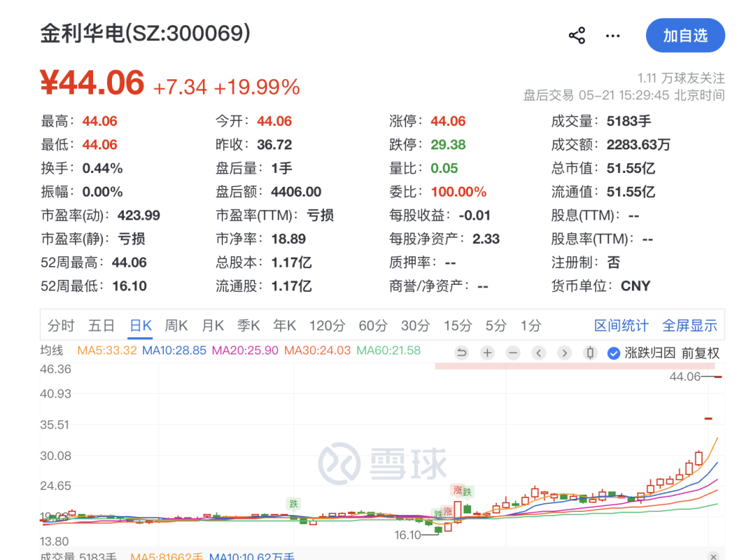Screen dimensions: 751x560
Task: Open the 15分 interval chart
Action: tap(458, 325)
